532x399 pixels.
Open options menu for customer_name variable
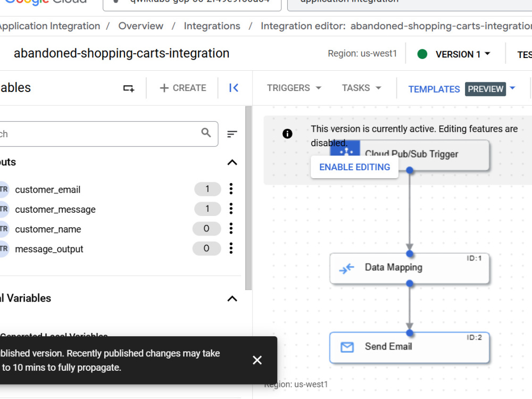(x=231, y=228)
